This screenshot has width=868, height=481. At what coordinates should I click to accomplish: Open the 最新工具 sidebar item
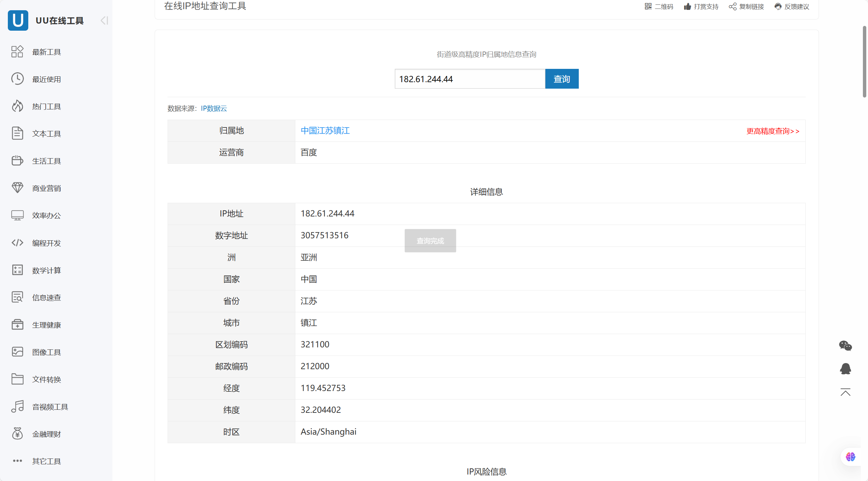pos(46,52)
